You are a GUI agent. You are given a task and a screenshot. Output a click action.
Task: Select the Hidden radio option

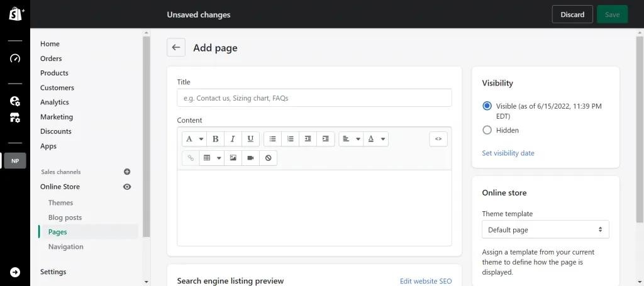click(x=487, y=130)
